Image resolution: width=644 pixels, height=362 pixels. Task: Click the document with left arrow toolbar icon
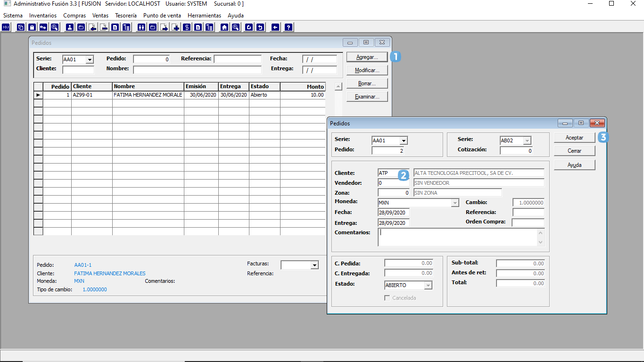92,27
